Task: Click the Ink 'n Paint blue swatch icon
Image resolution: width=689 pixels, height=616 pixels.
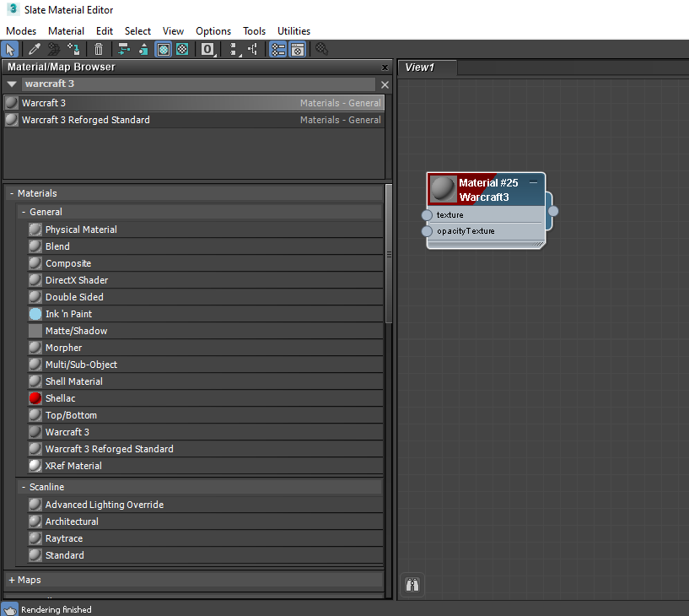Action: pos(35,314)
